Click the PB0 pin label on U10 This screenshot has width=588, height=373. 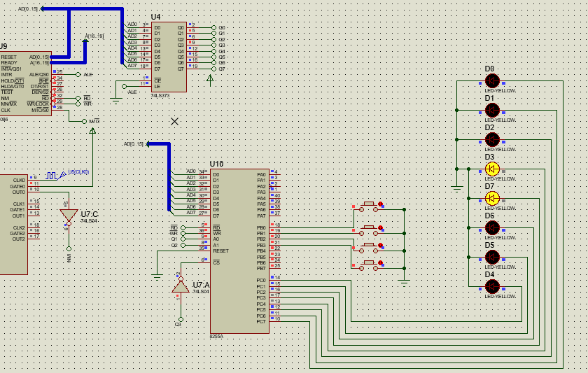point(261,227)
